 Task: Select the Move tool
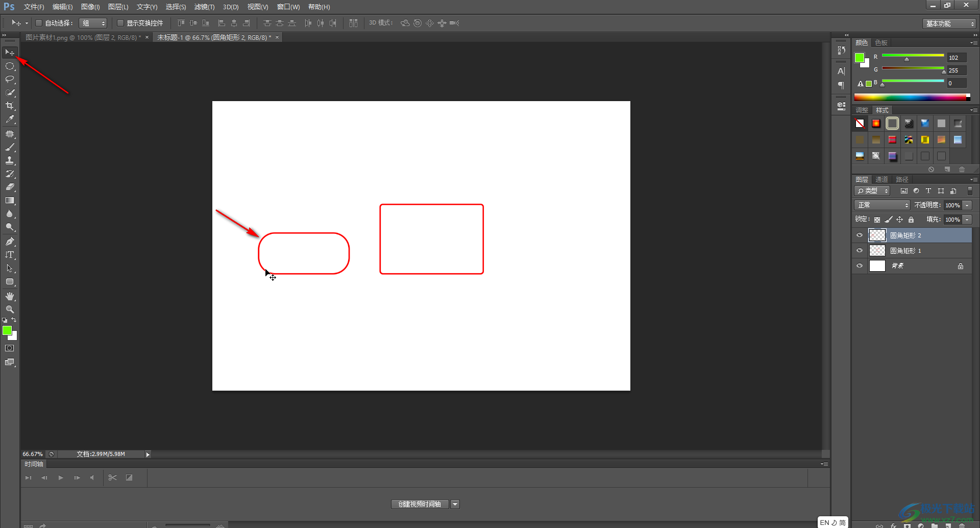point(10,53)
